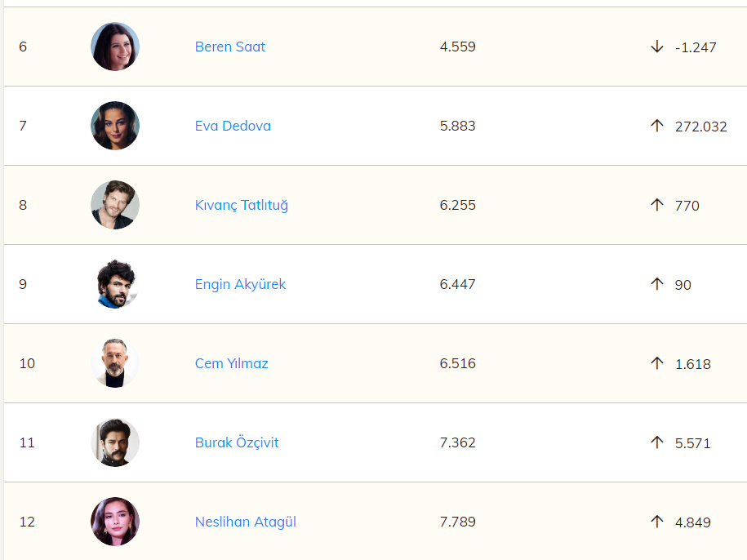Follow the Engin Akyürek link

(x=240, y=284)
